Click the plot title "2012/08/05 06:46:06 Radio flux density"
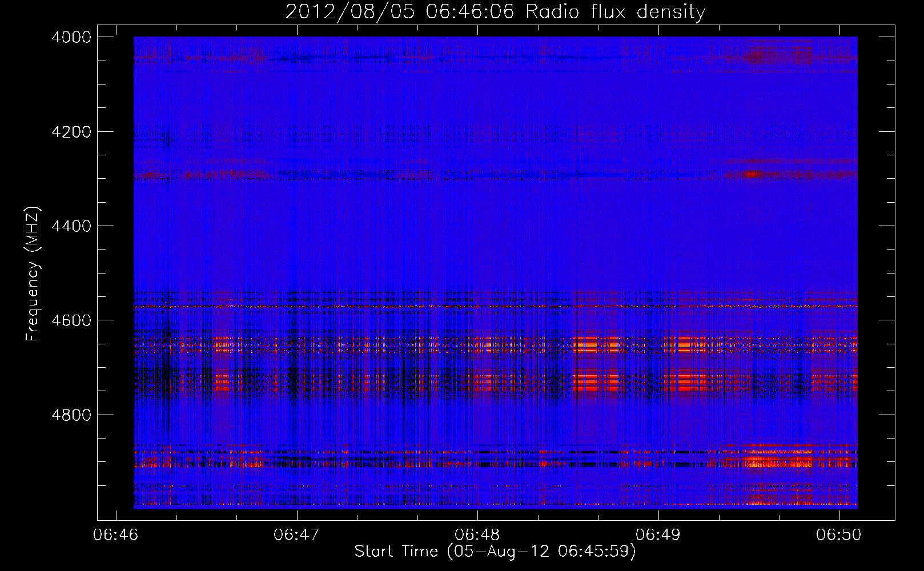Viewport: 924px width, 571px height. pyautogui.click(x=495, y=12)
